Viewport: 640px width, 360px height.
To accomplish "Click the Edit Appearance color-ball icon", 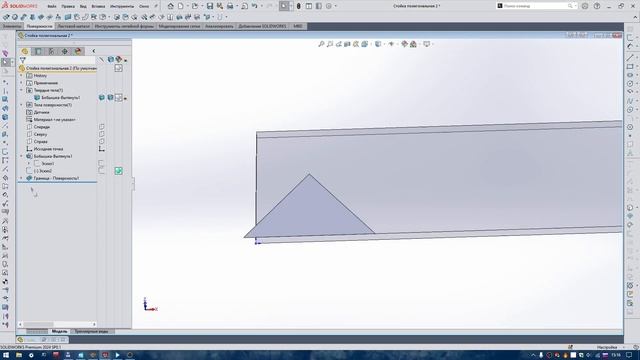I will (x=404, y=44).
